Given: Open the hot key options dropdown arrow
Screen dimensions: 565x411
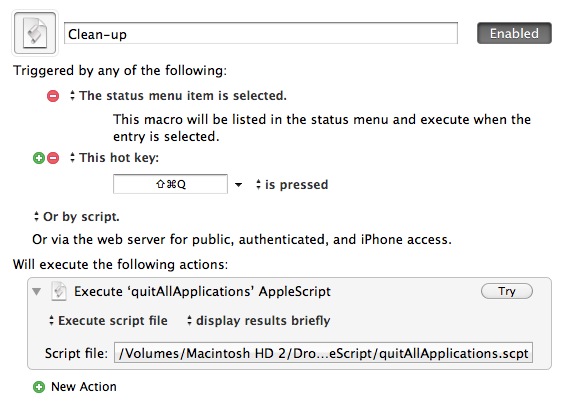Looking at the screenshot, I should tap(238, 185).
